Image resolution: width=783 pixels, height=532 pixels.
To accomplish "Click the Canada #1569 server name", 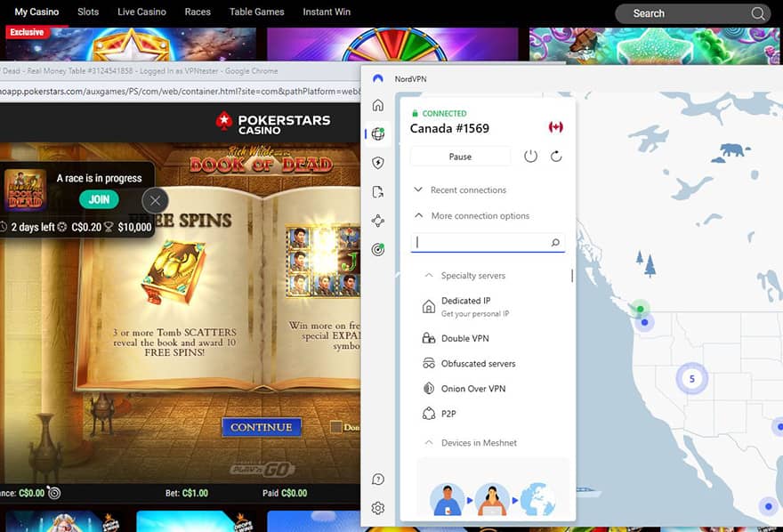I will pos(449,128).
